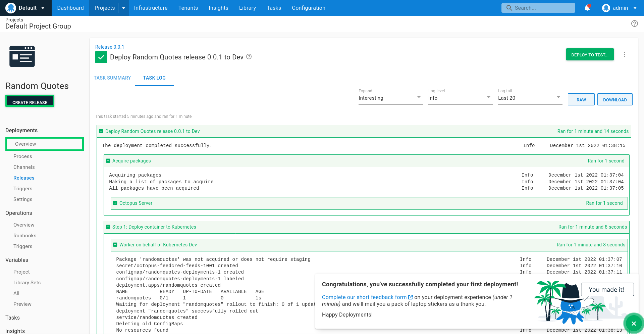Click the Create Release button
644x334 pixels.
click(x=30, y=101)
